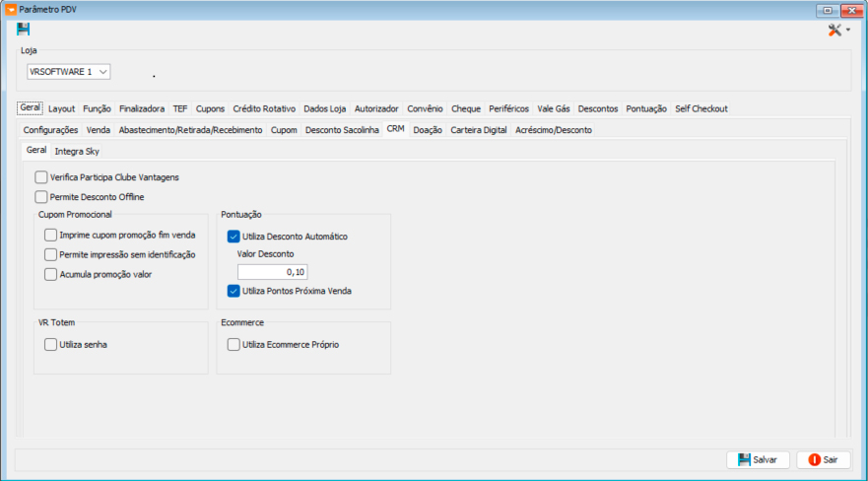
Task: Enable Utiliza Ecommerce Próprio checkbox
Action: coord(234,345)
